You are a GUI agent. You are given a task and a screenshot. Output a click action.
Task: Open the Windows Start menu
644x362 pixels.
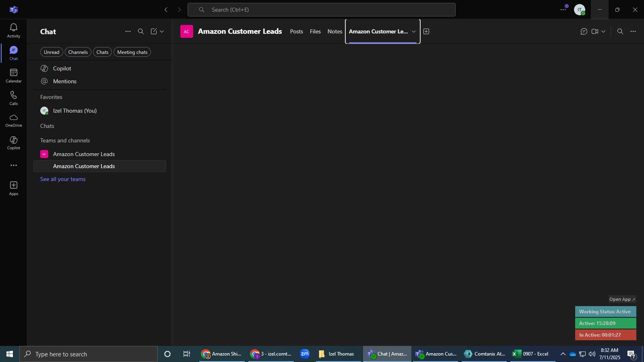pos(10,354)
